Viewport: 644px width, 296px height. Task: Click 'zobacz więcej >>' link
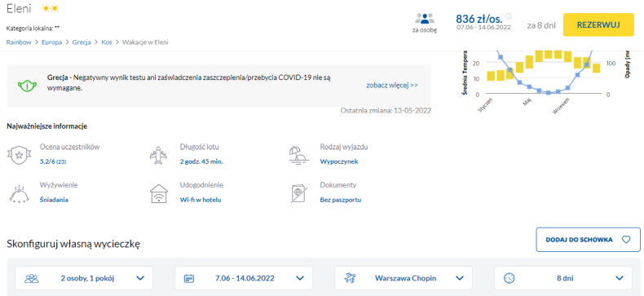(392, 86)
